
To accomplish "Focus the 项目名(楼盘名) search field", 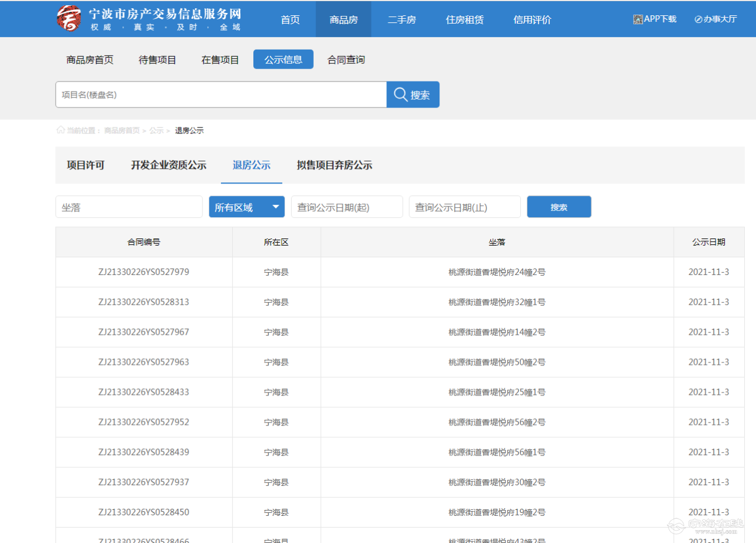I will 221,94.
